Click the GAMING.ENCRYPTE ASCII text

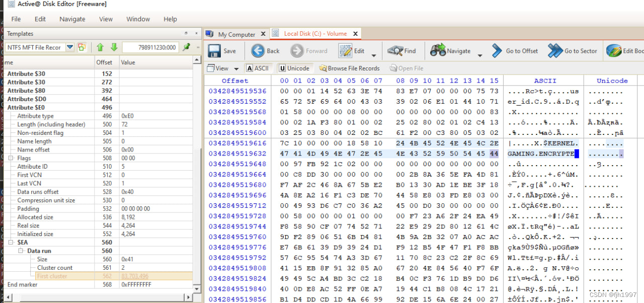(541, 154)
